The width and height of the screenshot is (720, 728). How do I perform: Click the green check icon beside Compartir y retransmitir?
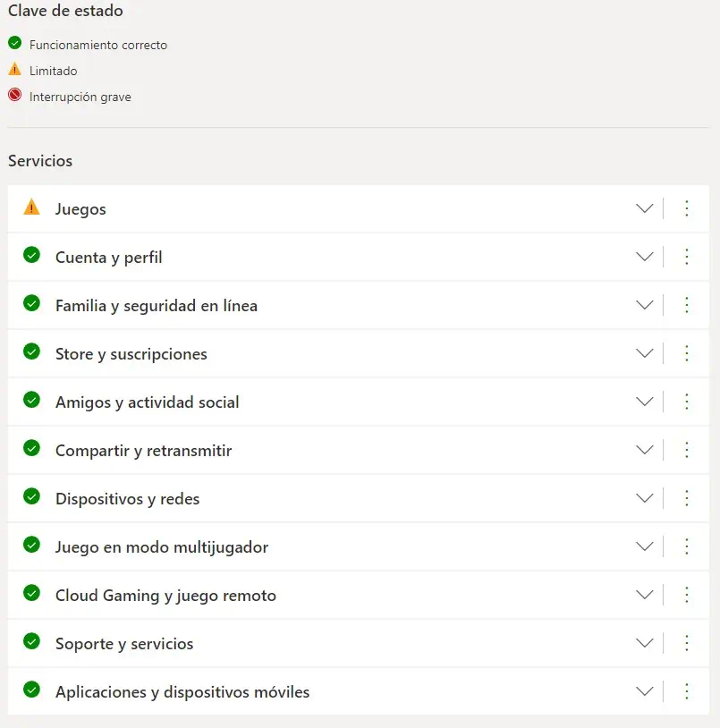pos(31,448)
